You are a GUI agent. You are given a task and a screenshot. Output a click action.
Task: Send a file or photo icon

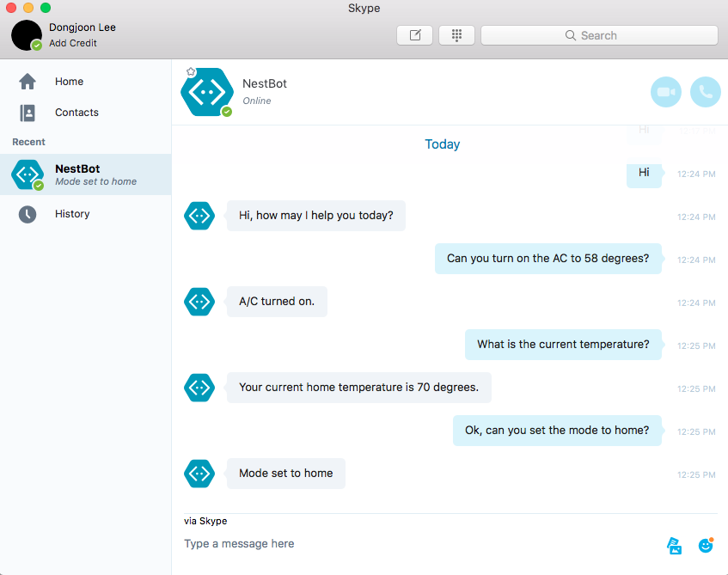(674, 546)
